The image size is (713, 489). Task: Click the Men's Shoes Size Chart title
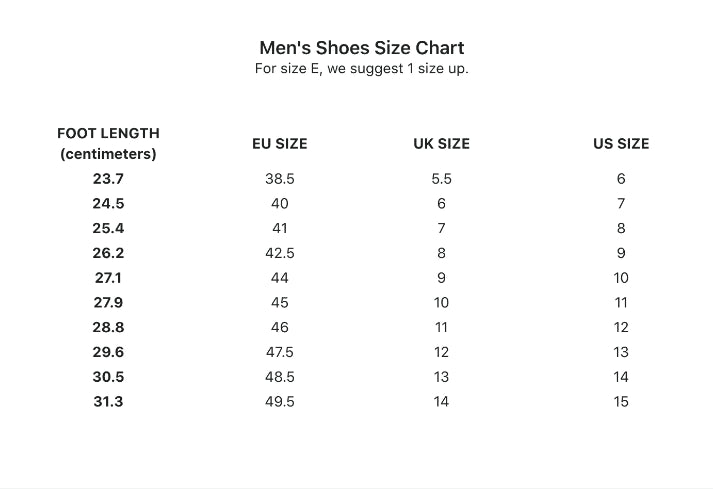point(361,47)
